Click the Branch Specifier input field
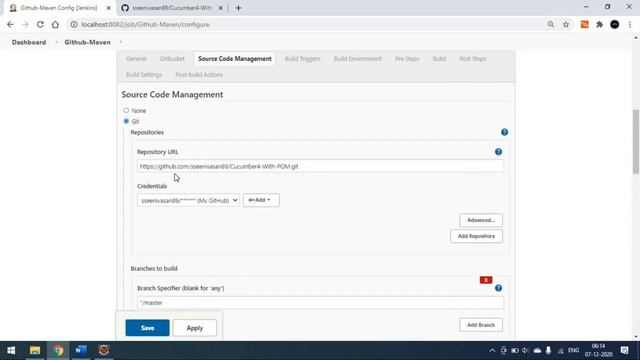Screen dimensions: 640x360 pos(320,302)
